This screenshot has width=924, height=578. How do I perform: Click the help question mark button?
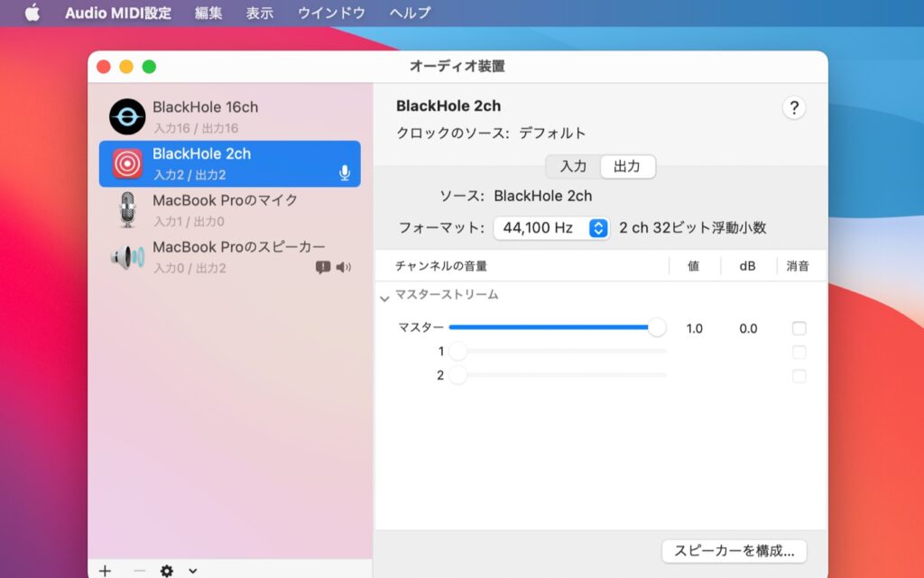(x=793, y=108)
